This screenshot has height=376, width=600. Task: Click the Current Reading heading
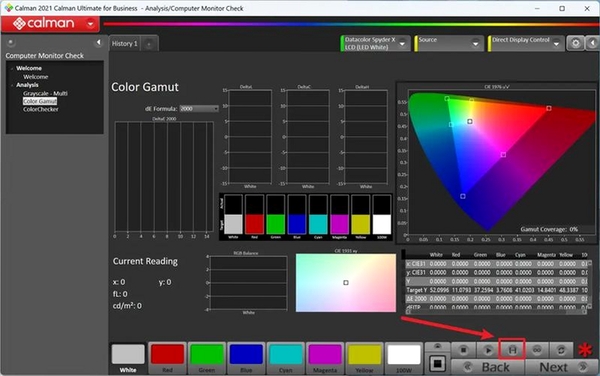pos(145,261)
